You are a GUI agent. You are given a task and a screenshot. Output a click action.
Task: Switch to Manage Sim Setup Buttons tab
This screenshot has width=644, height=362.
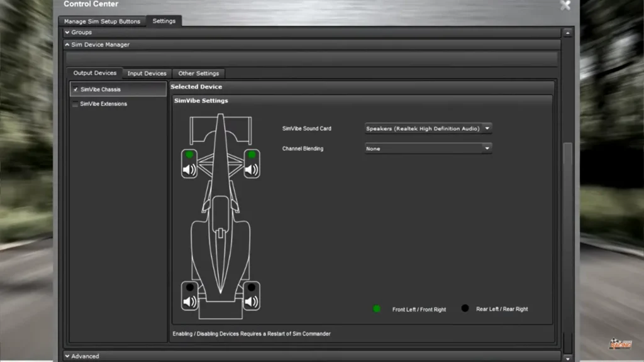coord(102,21)
